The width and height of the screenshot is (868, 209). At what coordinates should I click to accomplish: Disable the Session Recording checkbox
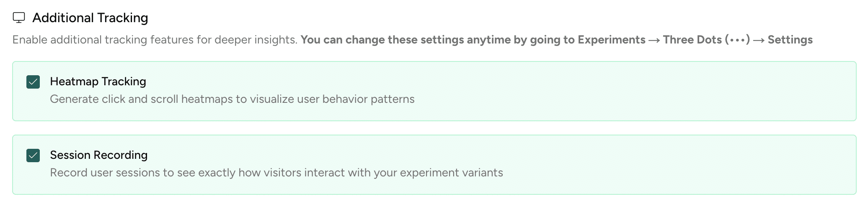click(x=33, y=155)
